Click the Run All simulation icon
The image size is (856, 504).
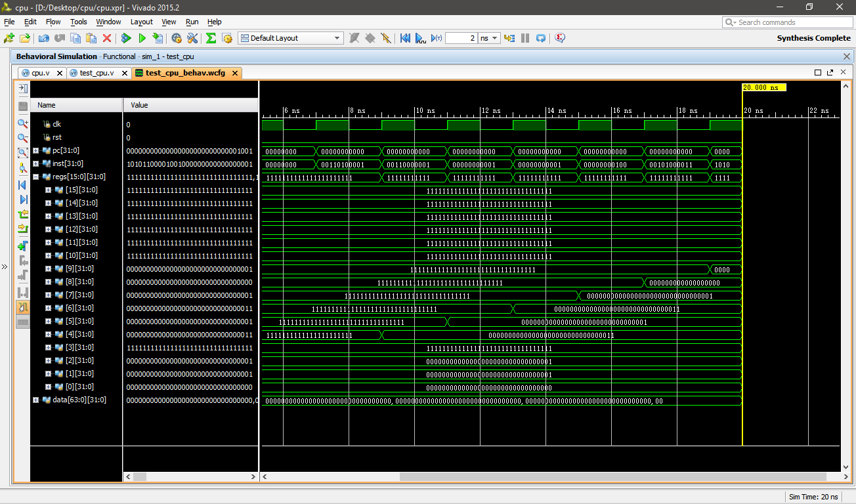click(x=421, y=38)
